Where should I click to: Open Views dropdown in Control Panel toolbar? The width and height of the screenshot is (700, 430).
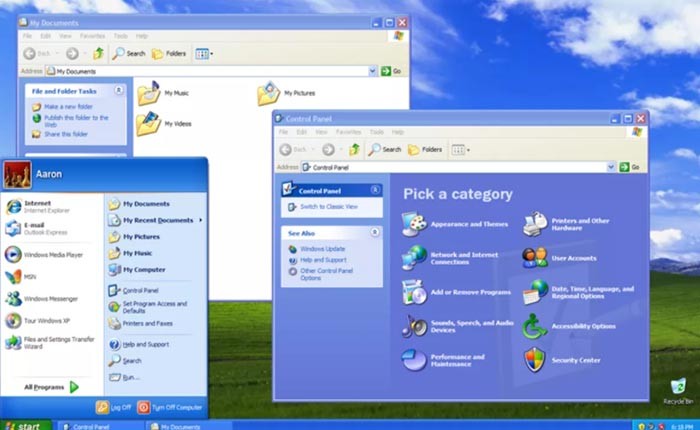[460, 150]
